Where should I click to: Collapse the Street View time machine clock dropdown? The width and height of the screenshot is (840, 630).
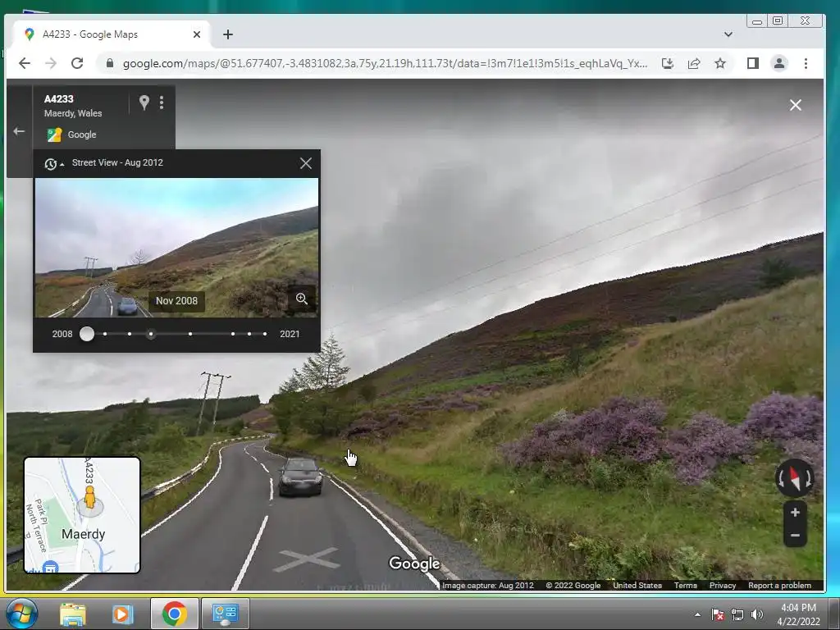coord(54,164)
